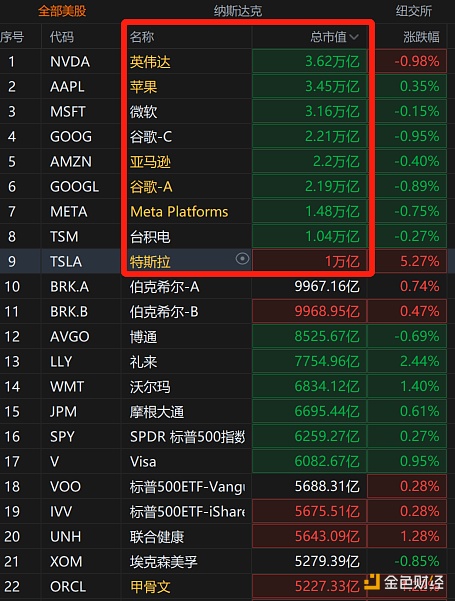Select the UNH ticker code
The height and width of the screenshot is (601, 455).
pos(66,537)
